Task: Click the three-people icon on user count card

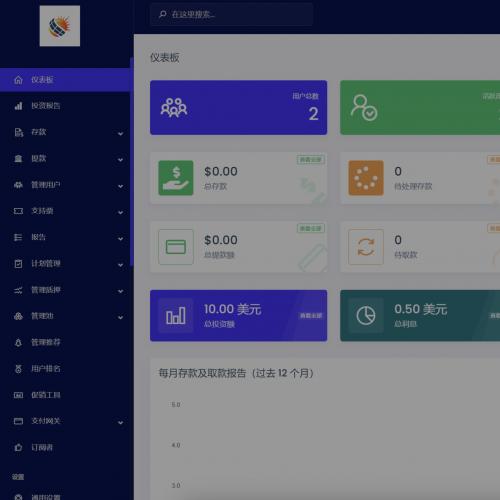Action: (174, 108)
